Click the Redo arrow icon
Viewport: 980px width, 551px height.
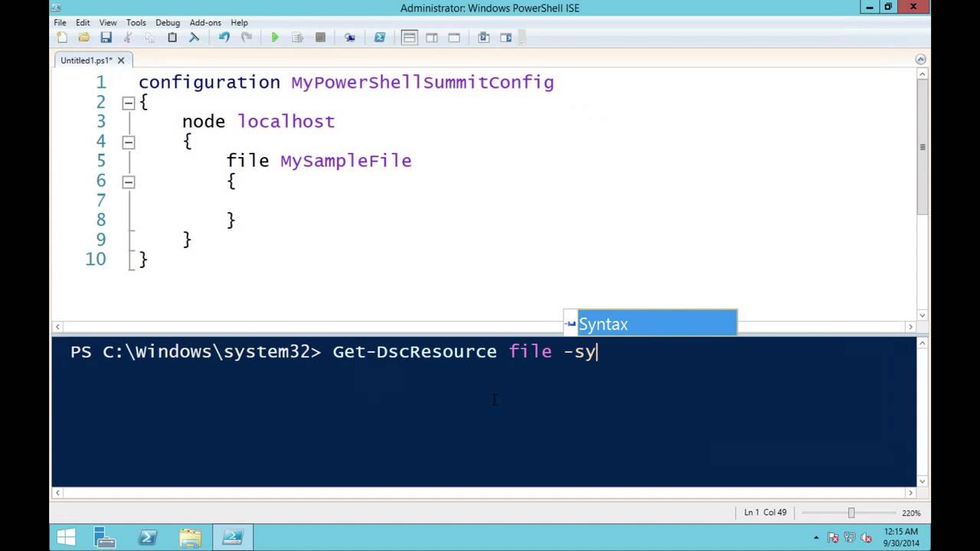click(247, 37)
